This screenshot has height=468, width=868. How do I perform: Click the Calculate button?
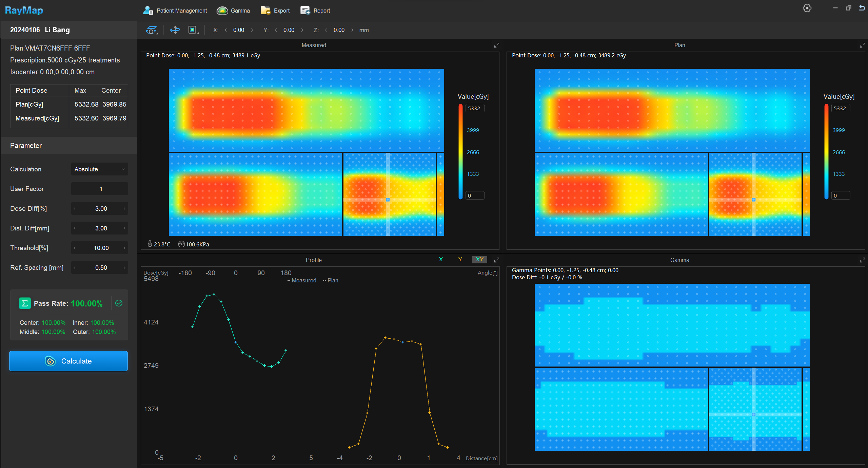[x=68, y=361]
